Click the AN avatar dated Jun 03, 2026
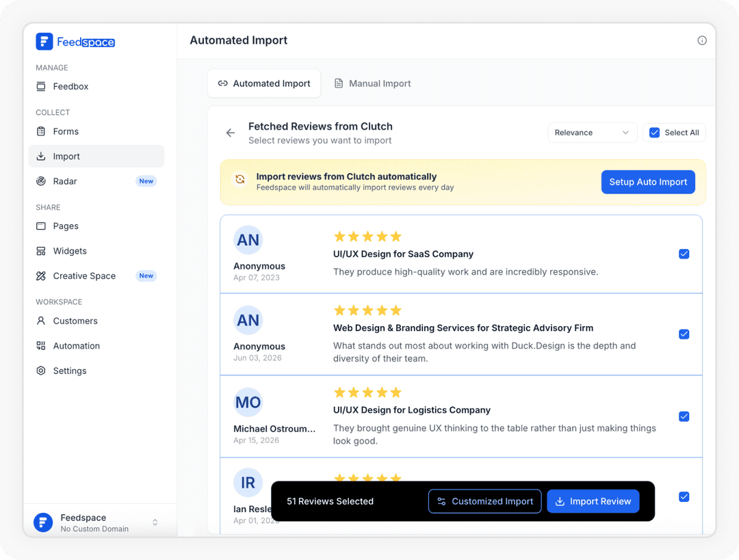 click(x=248, y=320)
